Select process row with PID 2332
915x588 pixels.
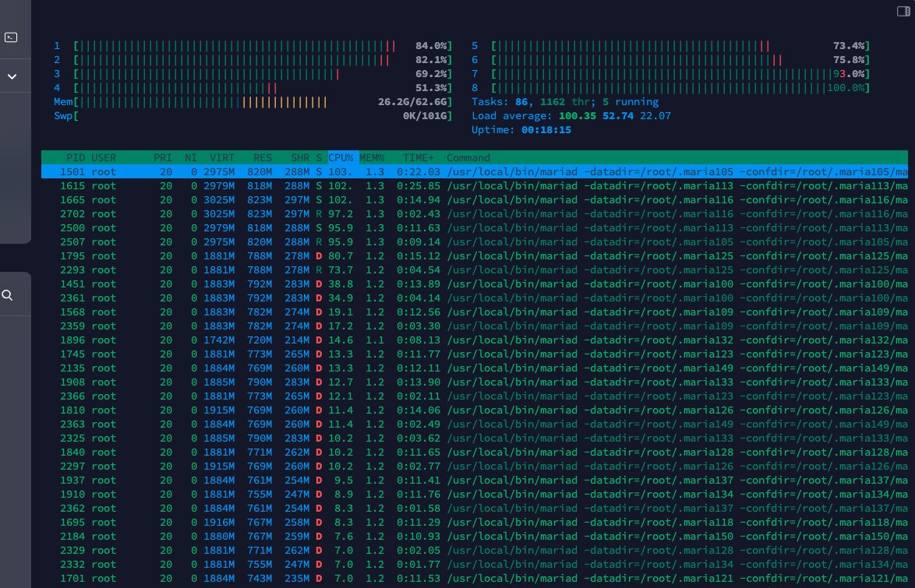click(x=475, y=564)
